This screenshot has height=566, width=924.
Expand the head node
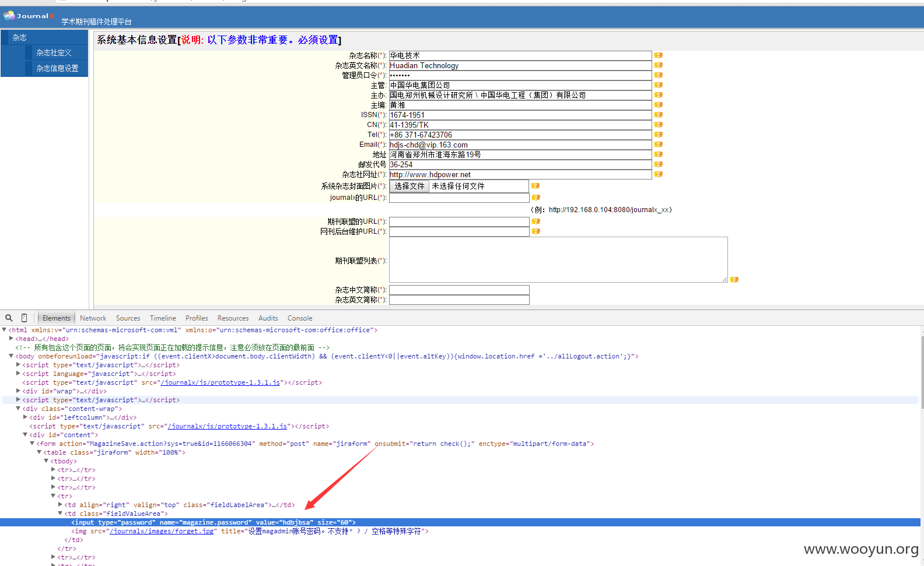click(x=11, y=339)
